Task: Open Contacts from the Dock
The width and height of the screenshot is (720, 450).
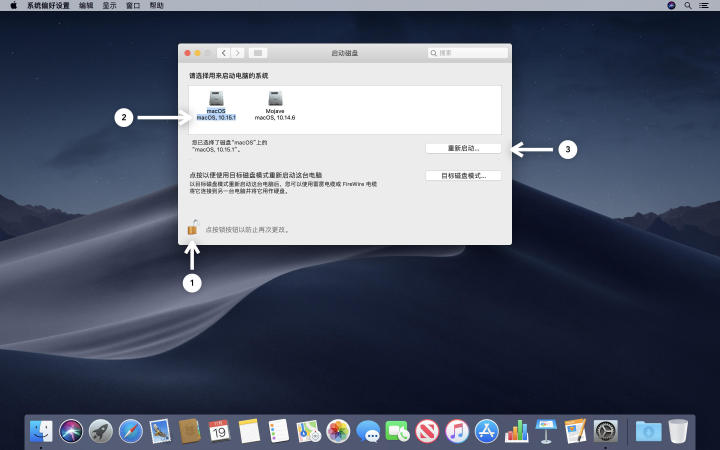Action: (190, 431)
